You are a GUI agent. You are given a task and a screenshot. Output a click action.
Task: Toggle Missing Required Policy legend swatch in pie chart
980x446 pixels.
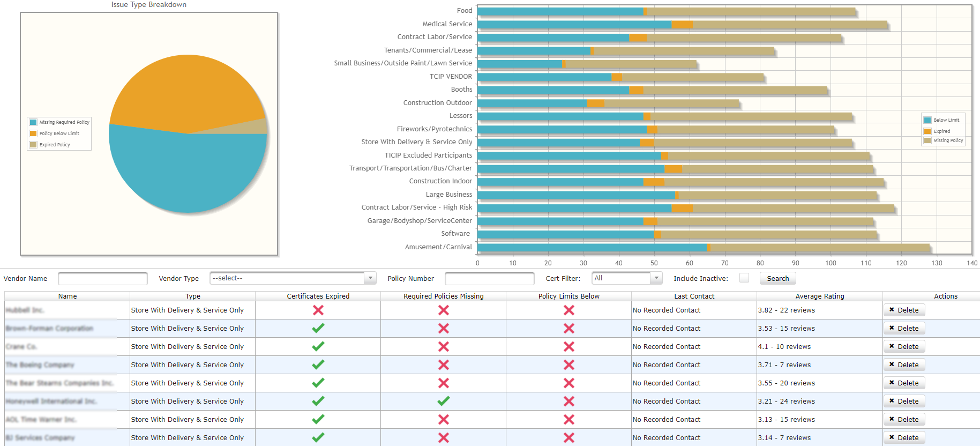(33, 122)
